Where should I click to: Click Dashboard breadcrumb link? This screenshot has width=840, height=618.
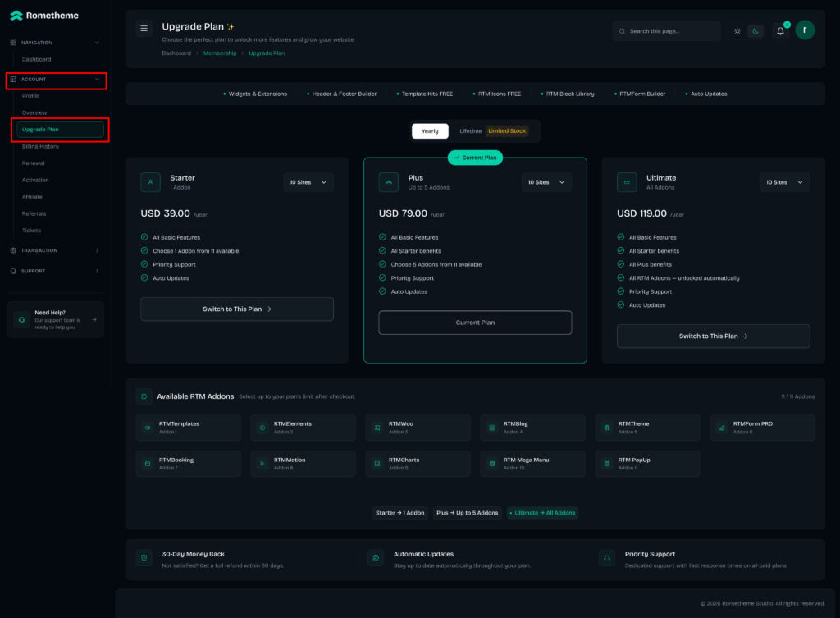pos(176,53)
